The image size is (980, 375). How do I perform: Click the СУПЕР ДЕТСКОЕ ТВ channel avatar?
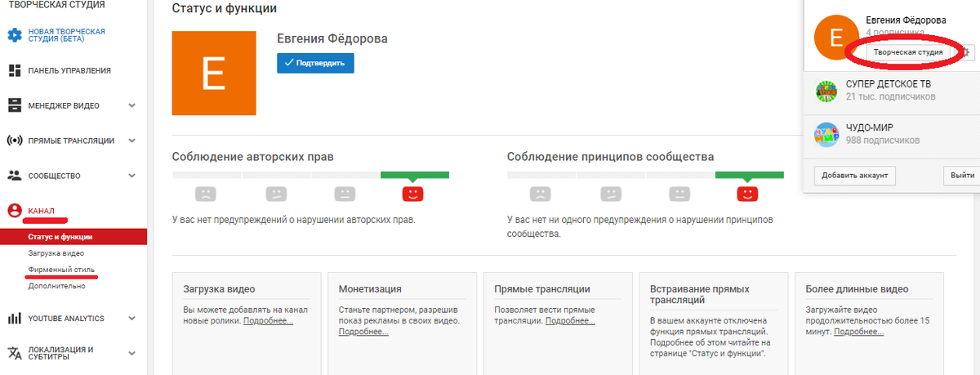827,91
